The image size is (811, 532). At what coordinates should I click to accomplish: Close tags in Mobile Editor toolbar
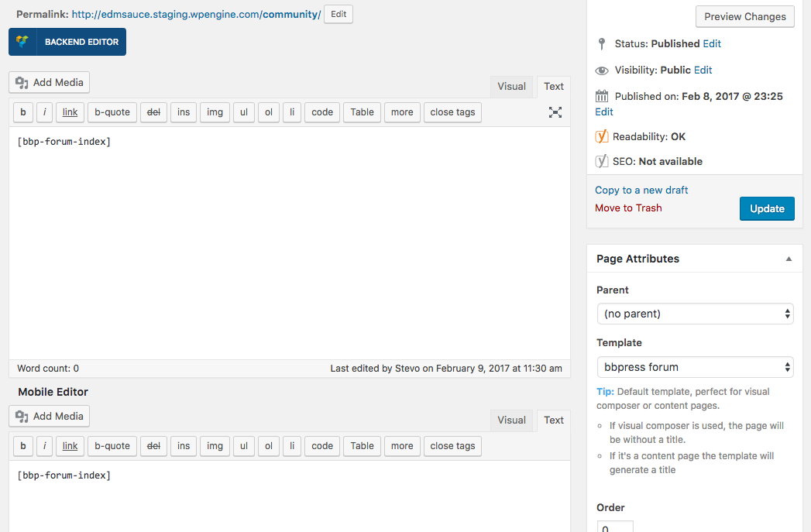(x=452, y=446)
